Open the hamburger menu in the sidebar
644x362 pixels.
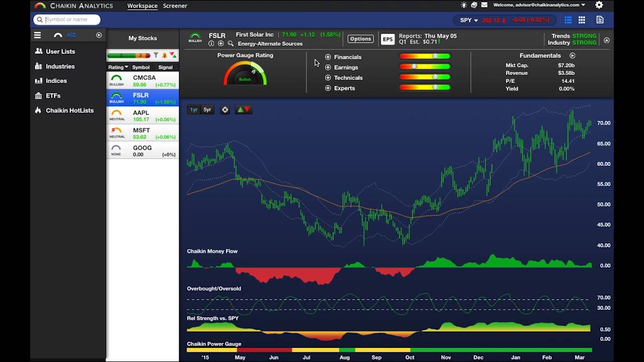point(37,35)
